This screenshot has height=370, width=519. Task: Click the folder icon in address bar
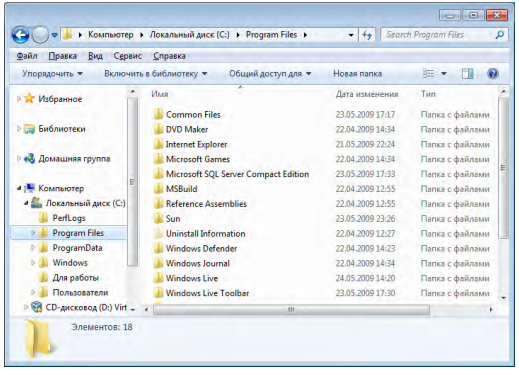pos(68,34)
